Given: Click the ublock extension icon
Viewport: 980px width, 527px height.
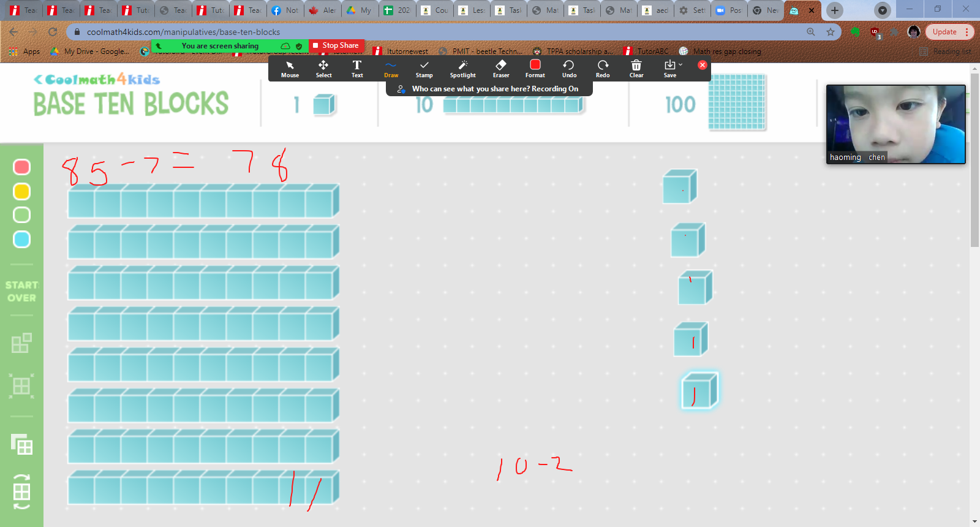Looking at the screenshot, I should coord(875,32).
